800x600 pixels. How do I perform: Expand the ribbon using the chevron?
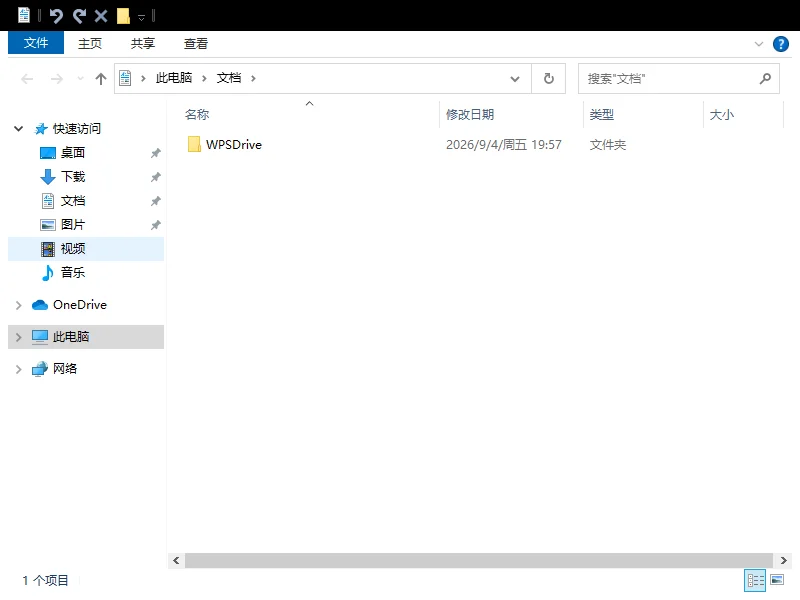tap(759, 44)
